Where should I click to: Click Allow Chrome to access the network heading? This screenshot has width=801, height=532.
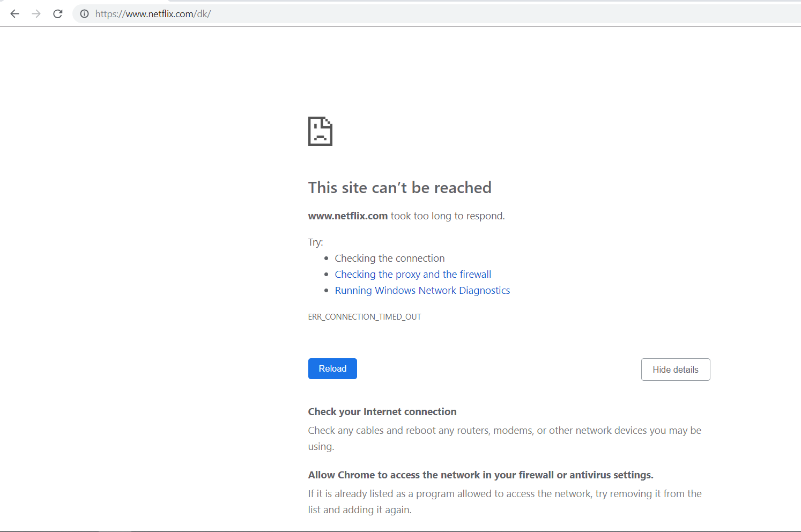[x=481, y=475]
